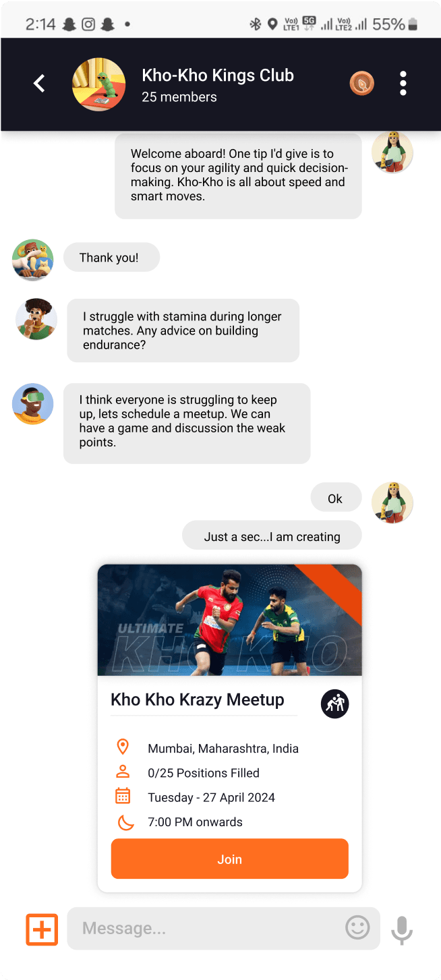Image resolution: width=441 pixels, height=980 pixels.
Task: Open the emoji picker smiley icon
Action: tap(357, 928)
